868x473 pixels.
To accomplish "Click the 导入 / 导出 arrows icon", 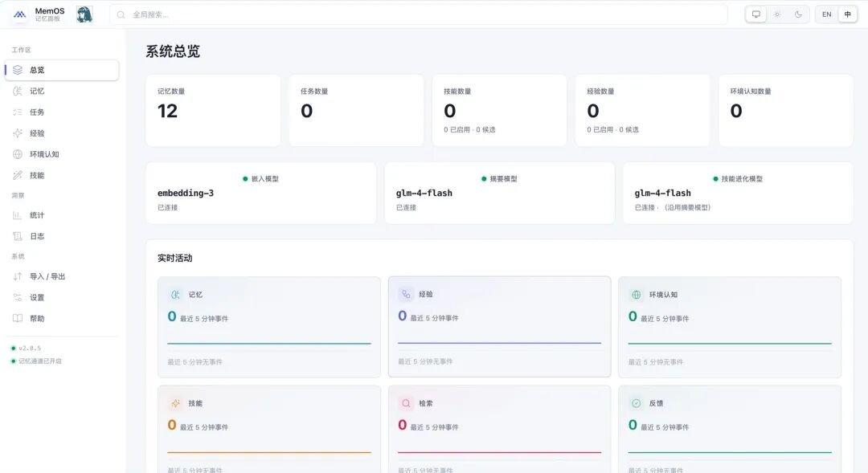I will point(18,276).
